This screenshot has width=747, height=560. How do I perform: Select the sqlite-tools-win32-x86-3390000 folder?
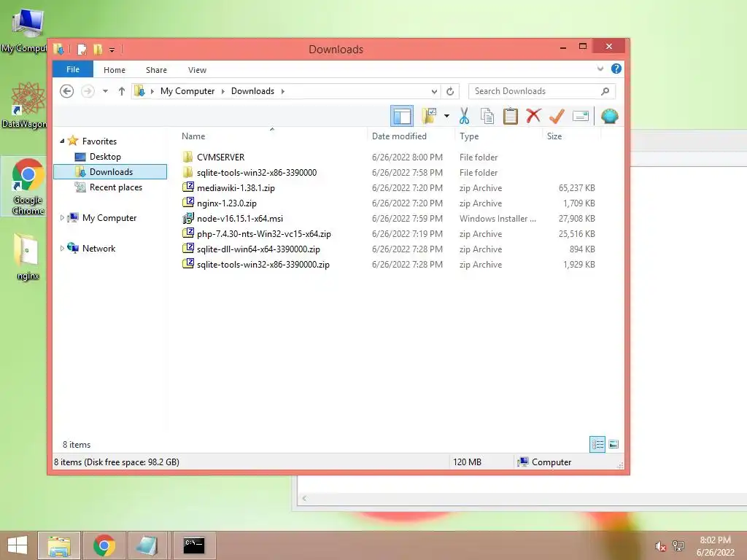tap(257, 172)
